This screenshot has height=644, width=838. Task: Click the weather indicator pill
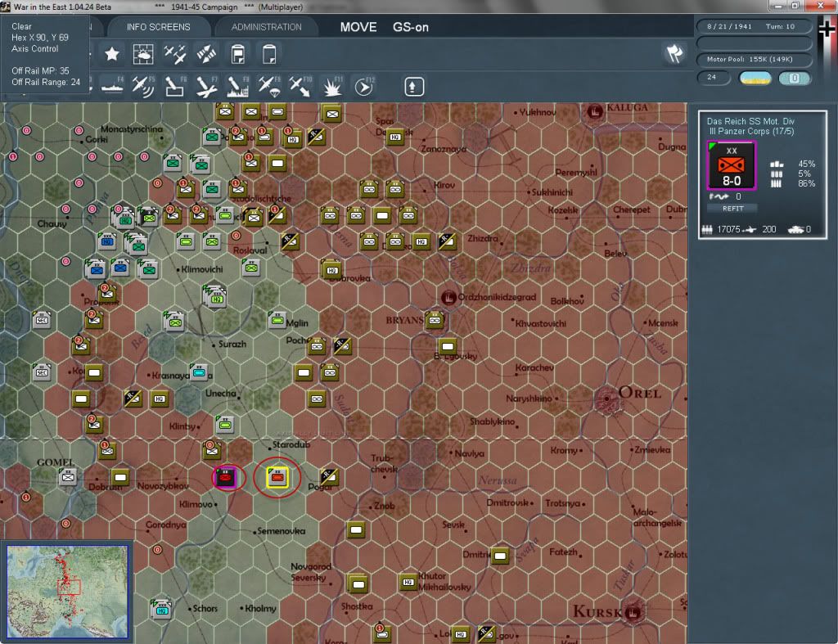755,78
